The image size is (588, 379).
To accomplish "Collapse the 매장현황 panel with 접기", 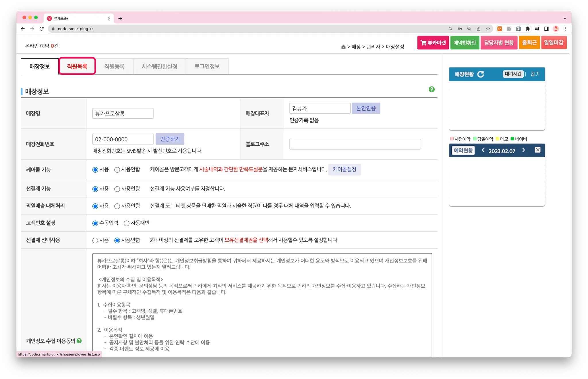I will pos(535,74).
